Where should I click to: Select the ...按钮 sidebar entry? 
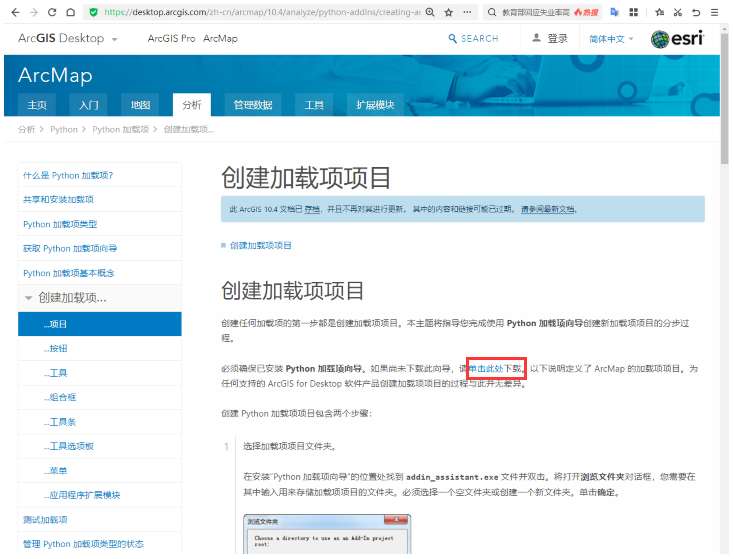pos(100,348)
